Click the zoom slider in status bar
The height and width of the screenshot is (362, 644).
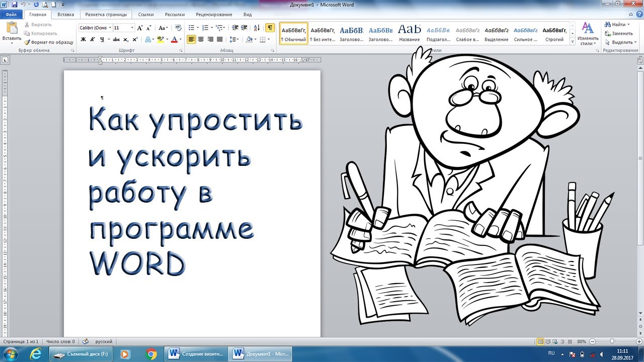611,341
